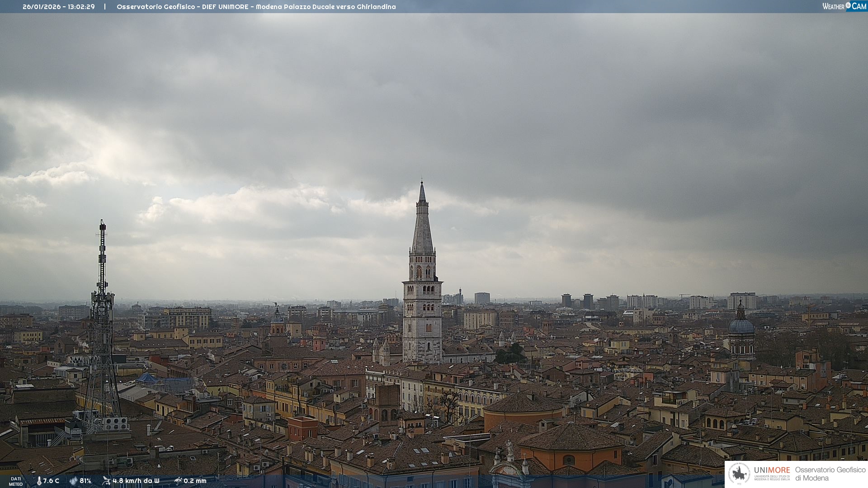868x488 pixels.
Task: Click the Osservatorio Geofisico di Modena text
Action: [830, 474]
